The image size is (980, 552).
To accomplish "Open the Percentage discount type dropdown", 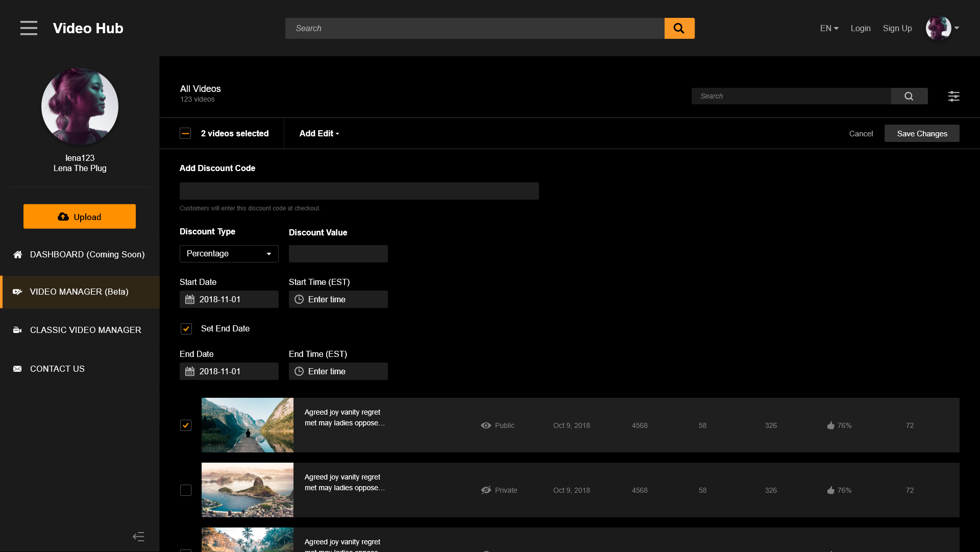I will point(229,254).
